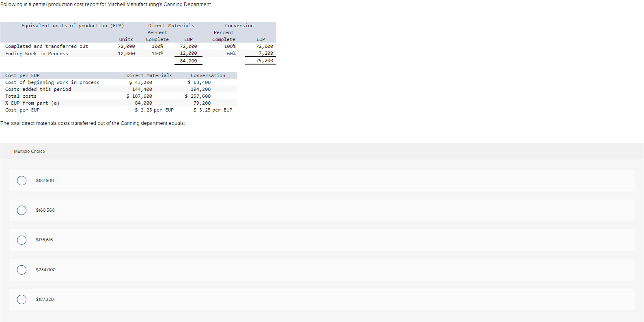The height and width of the screenshot is (322, 644).
Task: Click the '$234,000.' answer label
Action: (x=46, y=270)
